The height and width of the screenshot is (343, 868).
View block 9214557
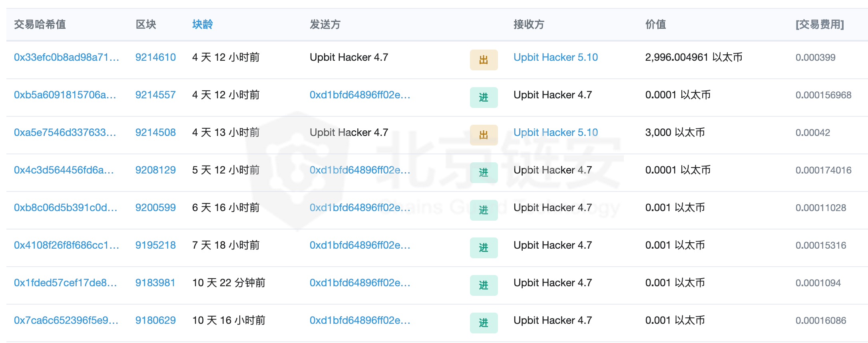[x=155, y=95]
